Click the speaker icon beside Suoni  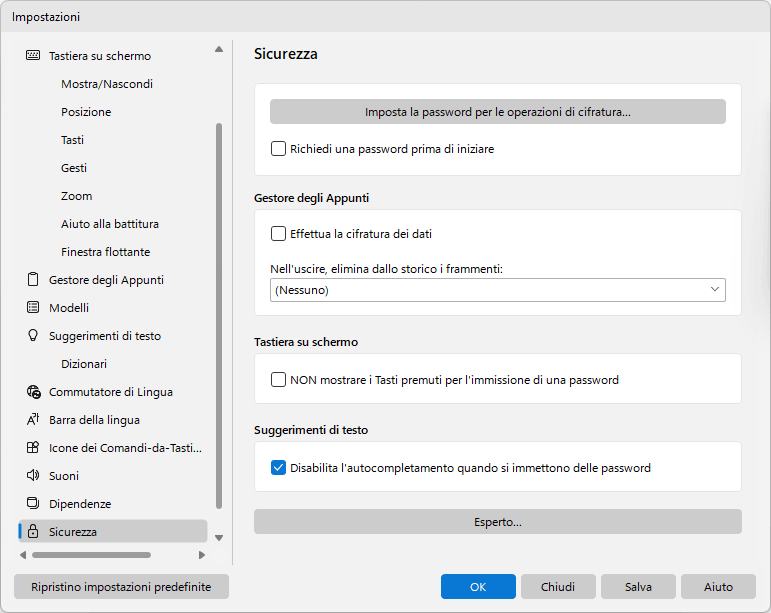point(33,475)
